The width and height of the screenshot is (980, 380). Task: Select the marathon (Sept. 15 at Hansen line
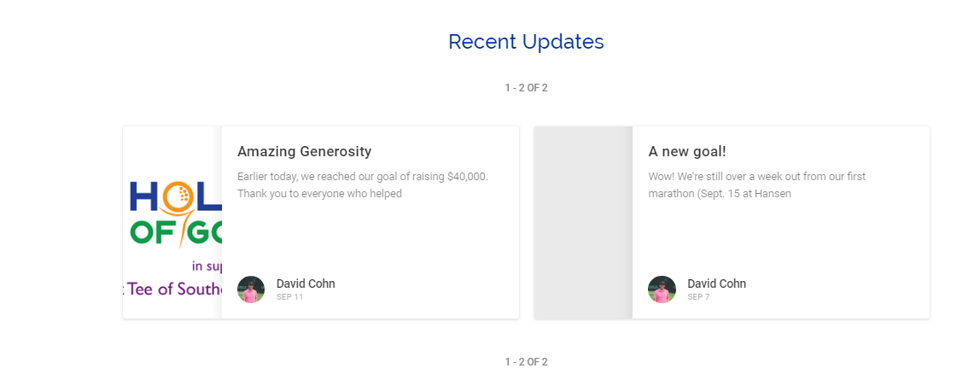pos(720,194)
